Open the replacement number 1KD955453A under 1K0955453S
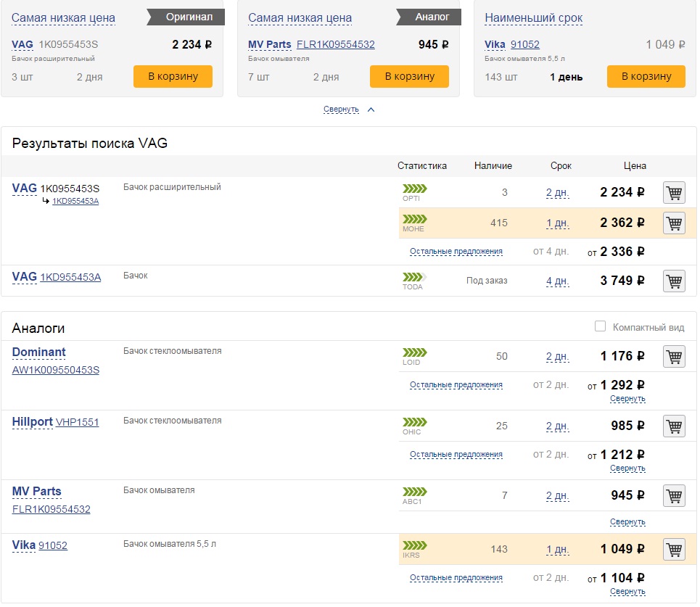 (x=75, y=202)
